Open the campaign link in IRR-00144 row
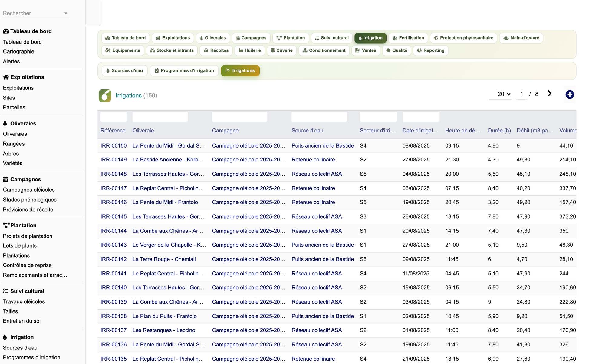The width and height of the screenshot is (589, 364). 248,231
